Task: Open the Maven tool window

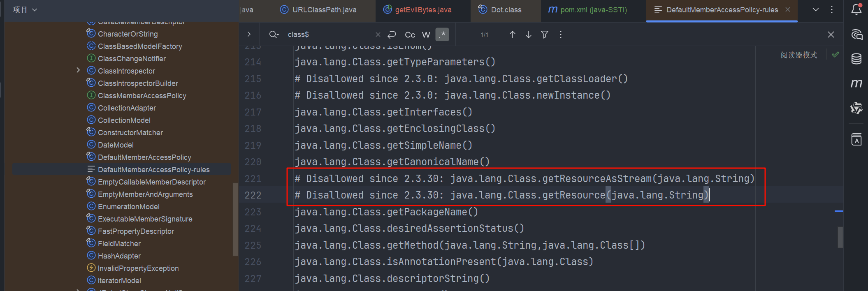Action: click(x=856, y=83)
